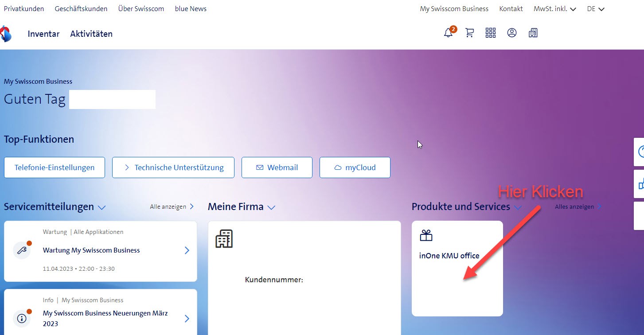Screen dimensions: 644x335
Task: Open Webmail button
Action: [x=277, y=167]
